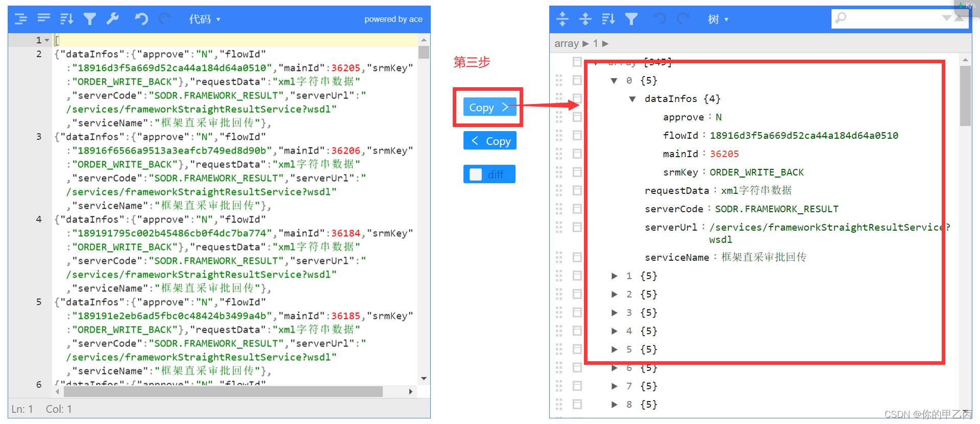The height and width of the screenshot is (424, 980).
Task: Undo last action in right tree panel
Action: (660, 19)
